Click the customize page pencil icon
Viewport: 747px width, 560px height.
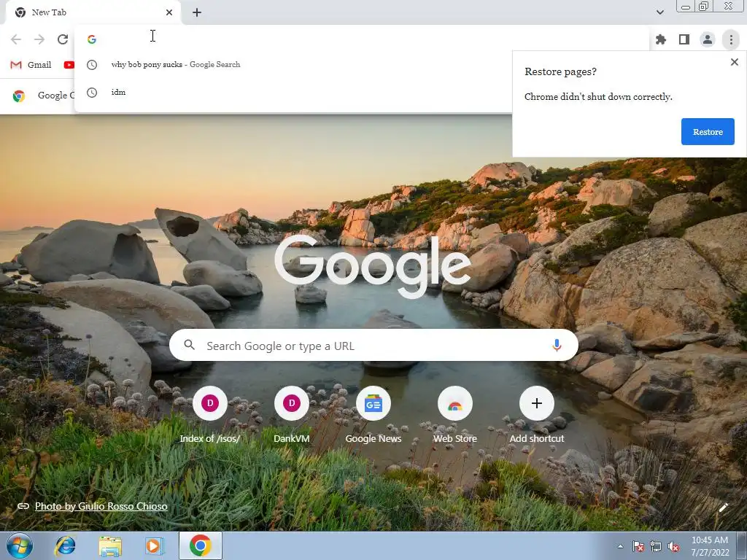[723, 507]
